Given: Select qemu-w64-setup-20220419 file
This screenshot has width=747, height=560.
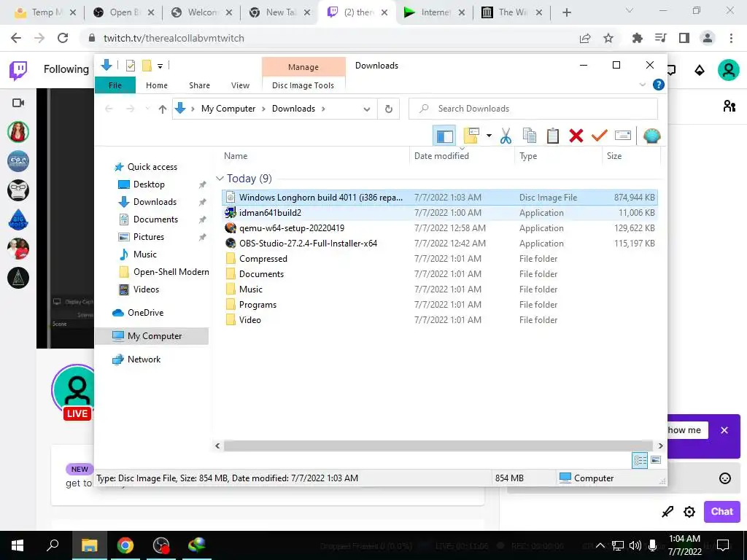Looking at the screenshot, I should point(440,227).
